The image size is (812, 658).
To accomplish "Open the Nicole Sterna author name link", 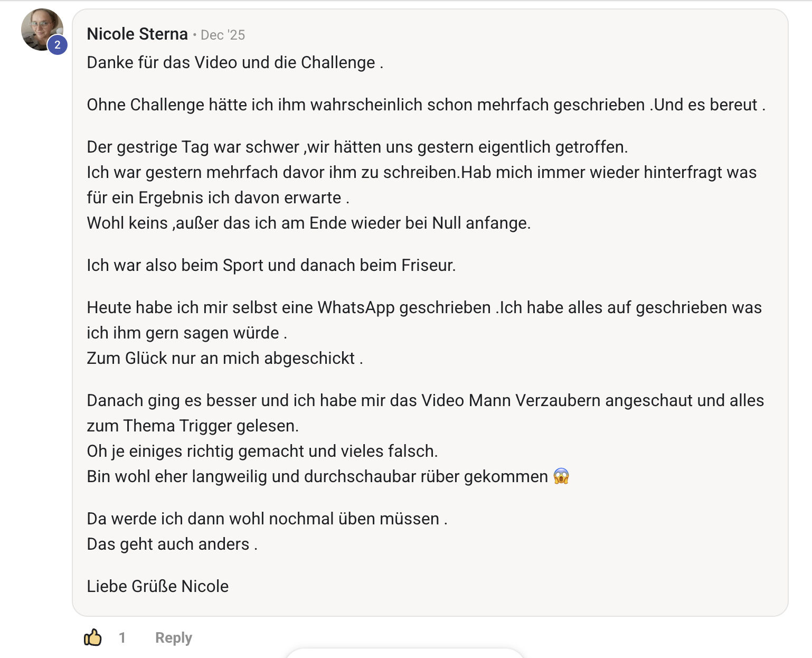I will pyautogui.click(x=137, y=34).
